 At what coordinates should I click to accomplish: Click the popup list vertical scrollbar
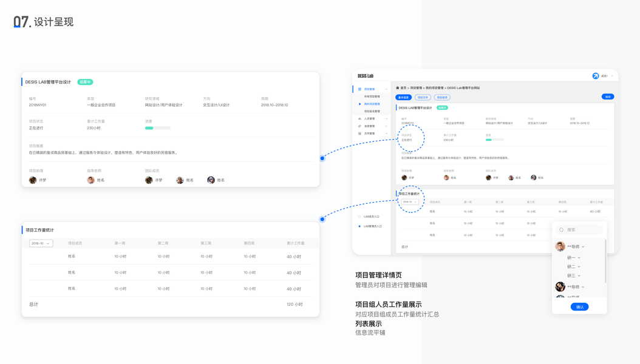[x=605, y=261]
